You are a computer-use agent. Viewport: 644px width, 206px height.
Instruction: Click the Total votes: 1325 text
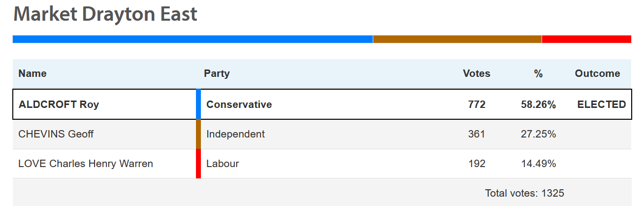524,193
